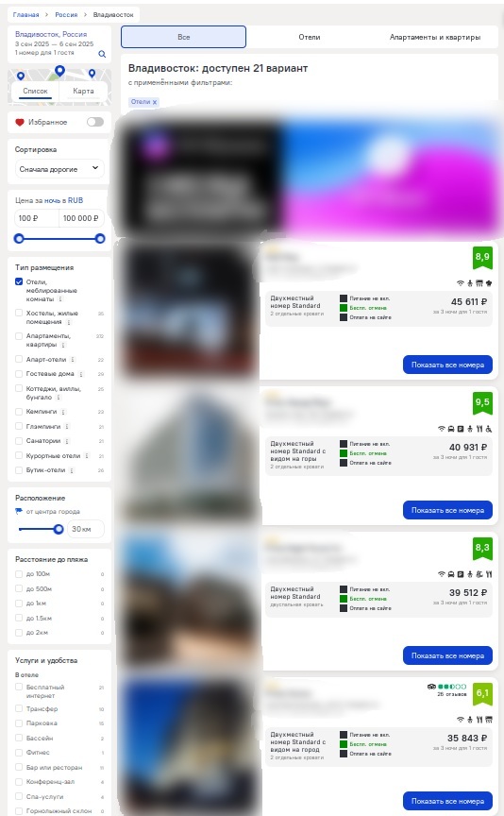Click the minimum price 100 ₽ field
Viewport: 504px width, 816px height.
(x=36, y=218)
